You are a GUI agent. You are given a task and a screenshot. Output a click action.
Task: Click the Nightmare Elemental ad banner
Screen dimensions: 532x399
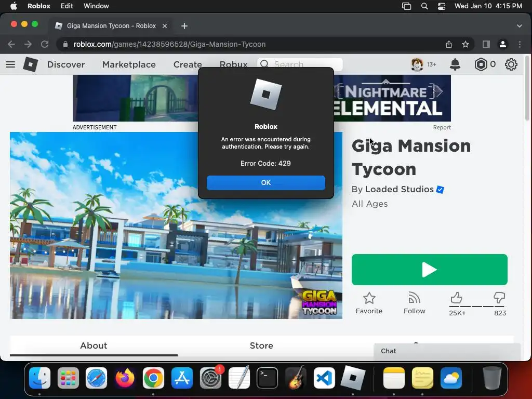pos(262,98)
